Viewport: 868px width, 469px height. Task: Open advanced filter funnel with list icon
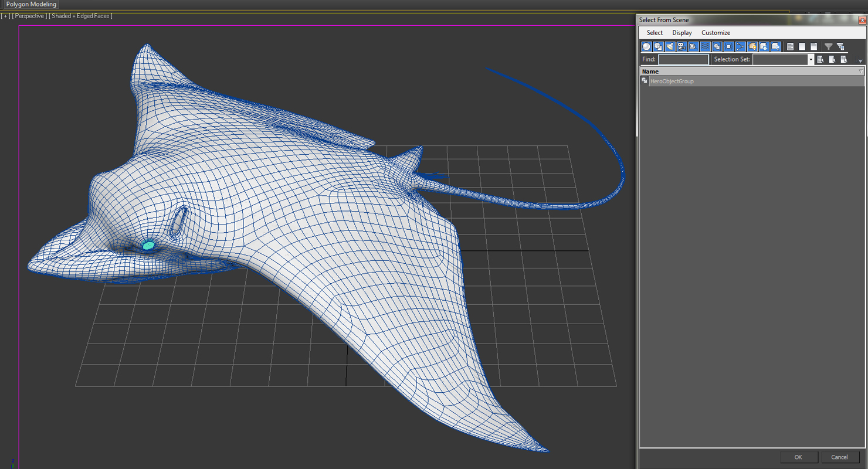pyautogui.click(x=840, y=46)
